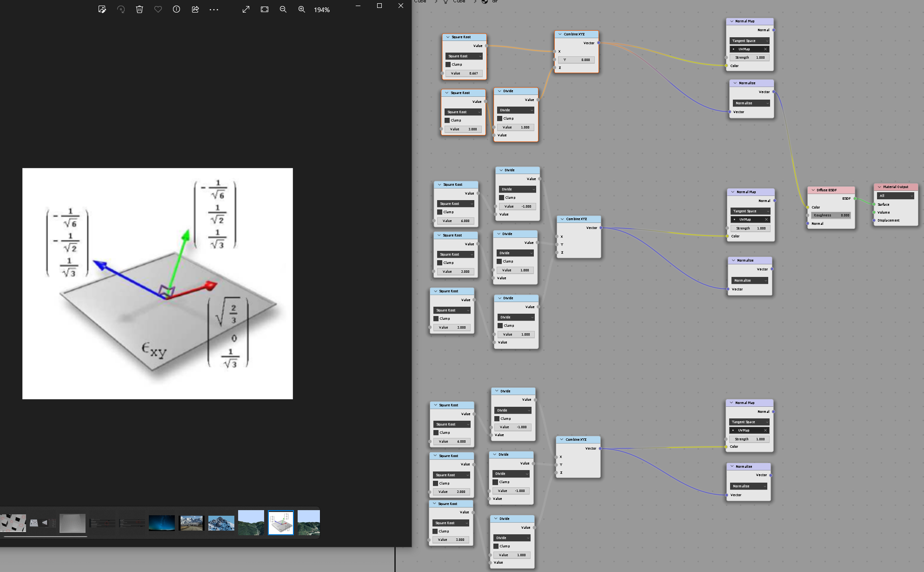Collapse the Material Output node via header chevron
The height and width of the screenshot is (572, 924).
tap(879, 187)
